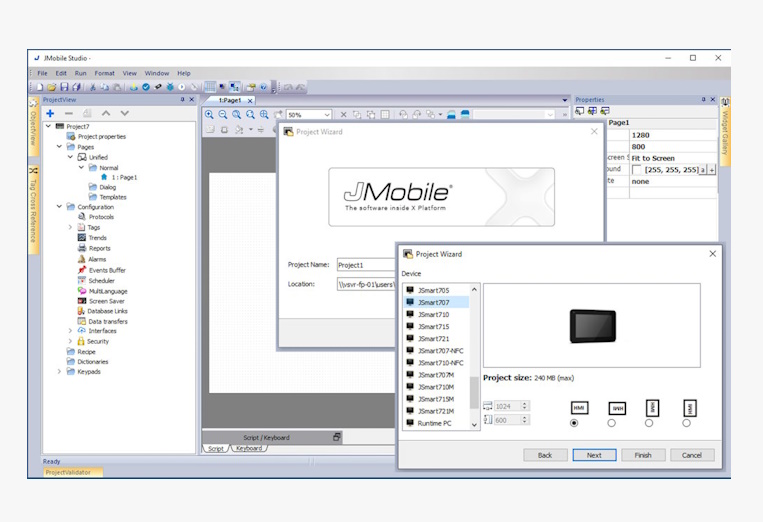Select the fourth HMI portrait orientation radio
Screen dimensions: 763x522
coord(686,423)
